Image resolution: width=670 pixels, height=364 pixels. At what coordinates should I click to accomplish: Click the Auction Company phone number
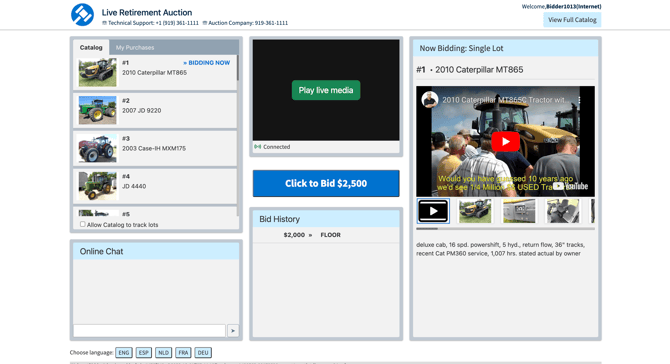click(271, 23)
